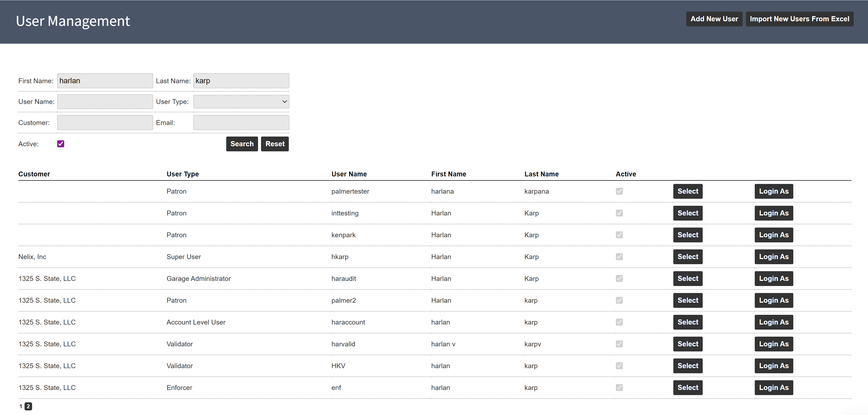Image resolution: width=868 pixels, height=415 pixels.
Task: Click Add New User button
Action: [714, 19]
